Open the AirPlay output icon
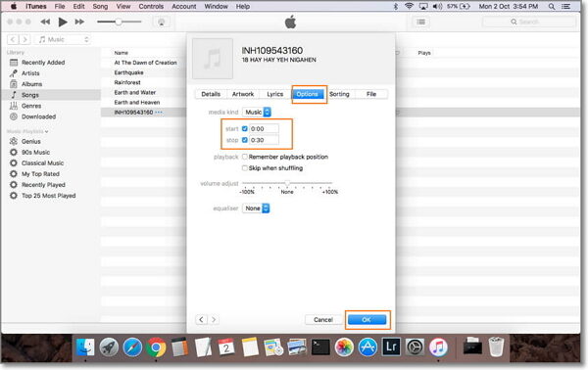The width and height of the screenshot is (588, 370). pyautogui.click(x=162, y=23)
